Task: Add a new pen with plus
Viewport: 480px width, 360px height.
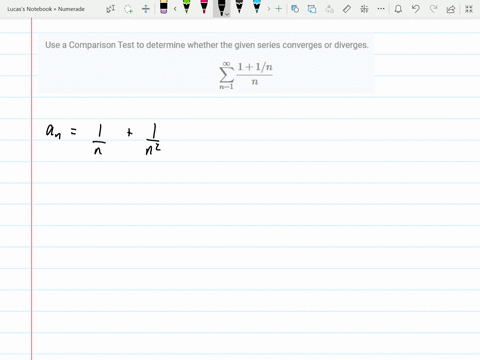Action: 279,9
